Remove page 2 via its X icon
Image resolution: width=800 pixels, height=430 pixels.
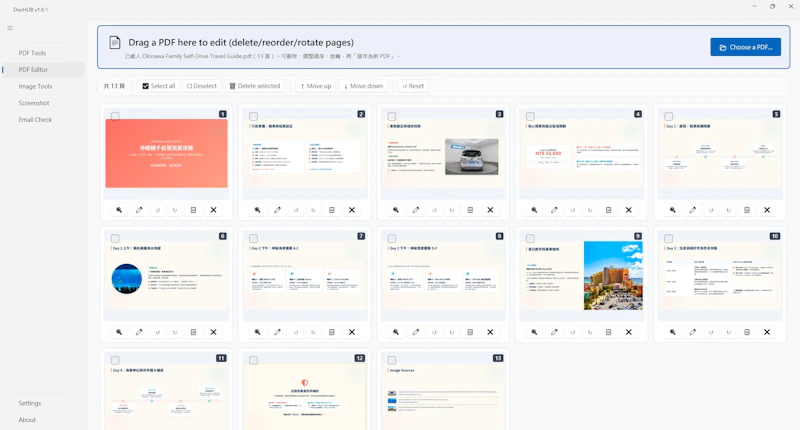point(352,210)
